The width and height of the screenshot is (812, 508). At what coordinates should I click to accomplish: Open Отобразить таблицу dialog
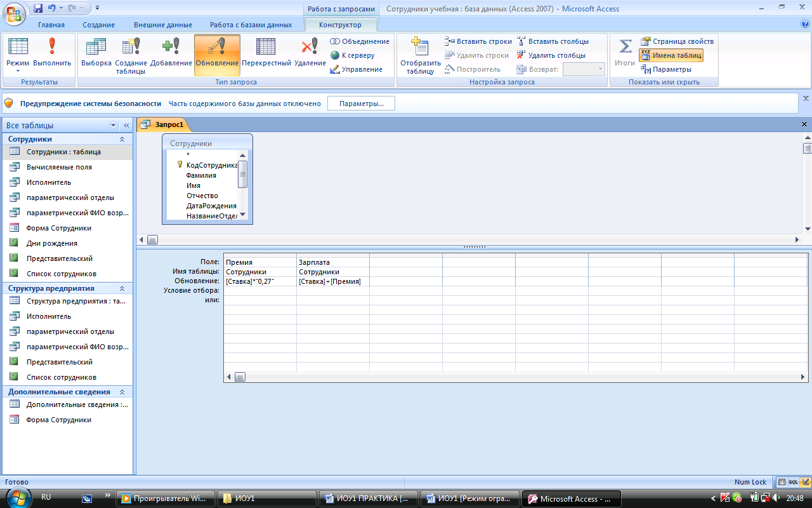[x=420, y=55]
